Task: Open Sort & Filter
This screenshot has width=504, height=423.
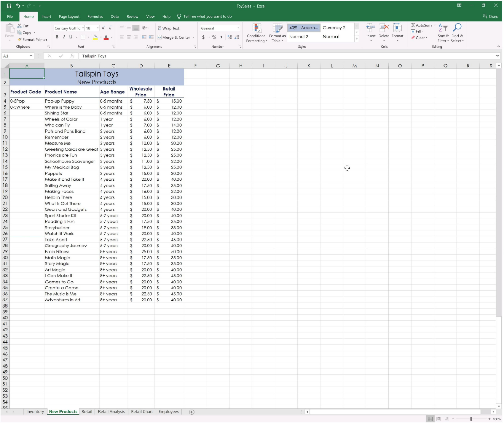Action: point(443,33)
